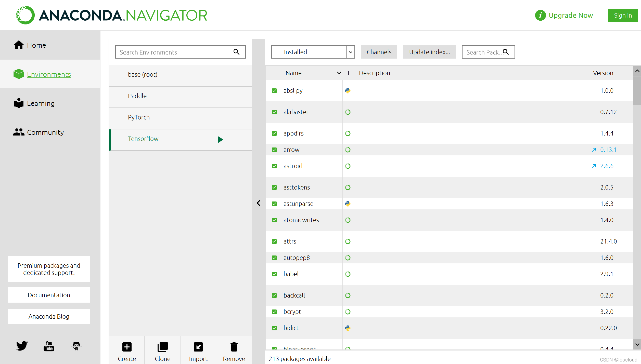Click the package search magnifier icon
The width and height of the screenshot is (641, 364).
point(506,52)
